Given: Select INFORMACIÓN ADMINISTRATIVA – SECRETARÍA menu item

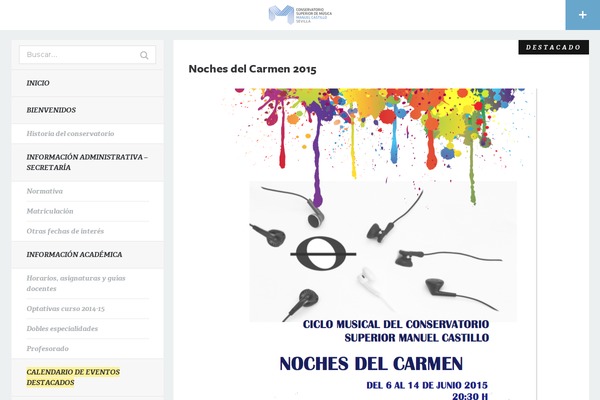Looking at the screenshot, I should tap(88, 162).
